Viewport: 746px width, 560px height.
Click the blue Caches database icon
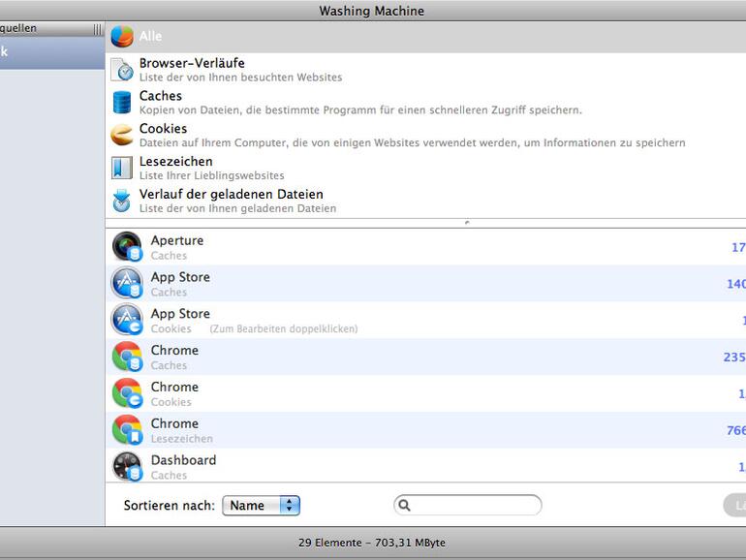(122, 103)
